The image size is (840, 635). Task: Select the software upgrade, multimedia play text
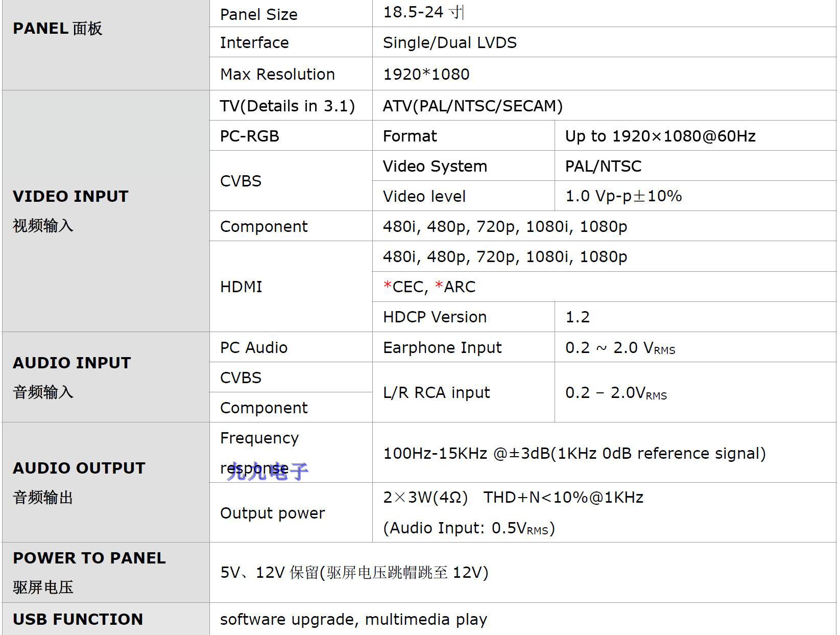[x=353, y=619]
